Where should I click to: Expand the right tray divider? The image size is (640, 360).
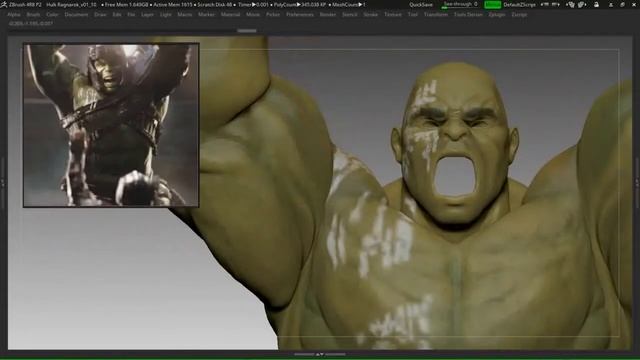637,184
